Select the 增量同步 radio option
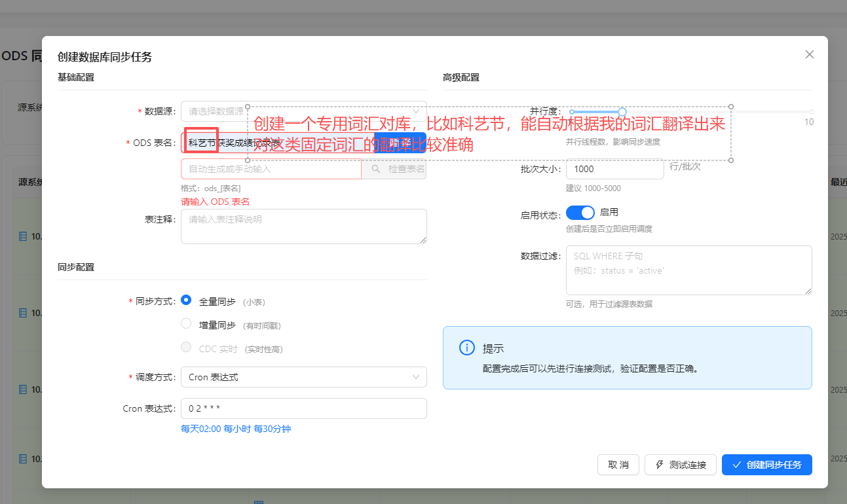Image resolution: width=847 pixels, height=504 pixels. (186, 324)
